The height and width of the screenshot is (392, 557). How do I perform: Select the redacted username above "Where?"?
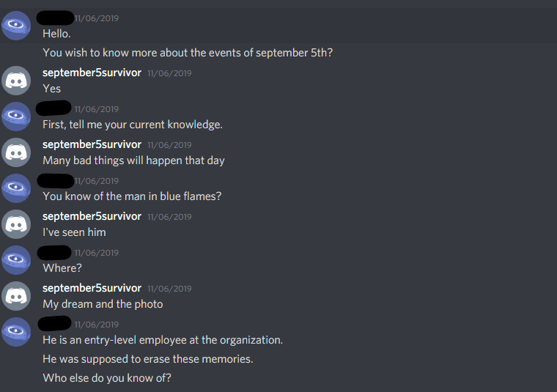54,252
